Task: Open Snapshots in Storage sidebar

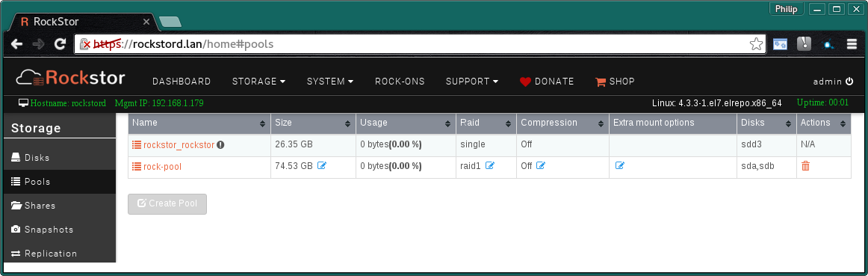Action: pos(60,230)
